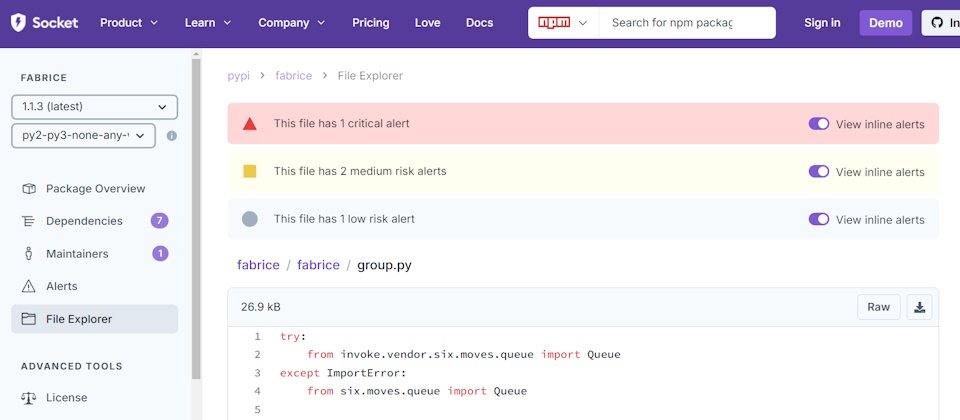Open the 1.1.3 (latest) version dropdown
The image size is (960, 420).
tap(94, 107)
